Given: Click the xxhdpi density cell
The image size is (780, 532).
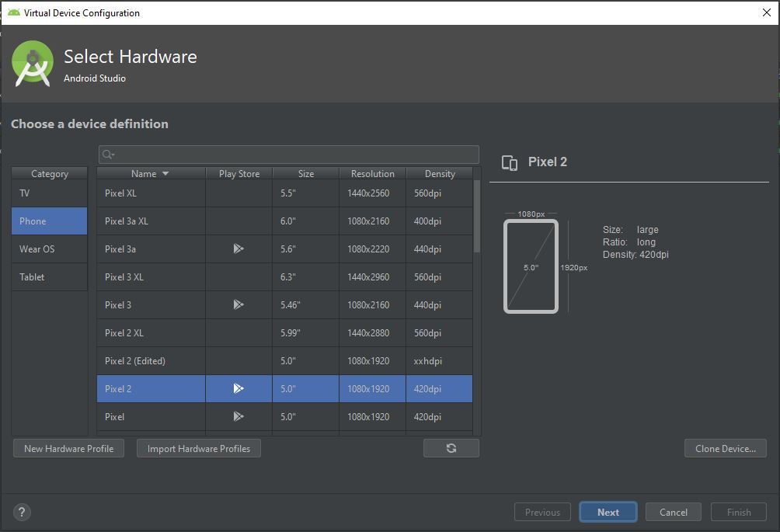Looking at the screenshot, I should tap(439, 360).
